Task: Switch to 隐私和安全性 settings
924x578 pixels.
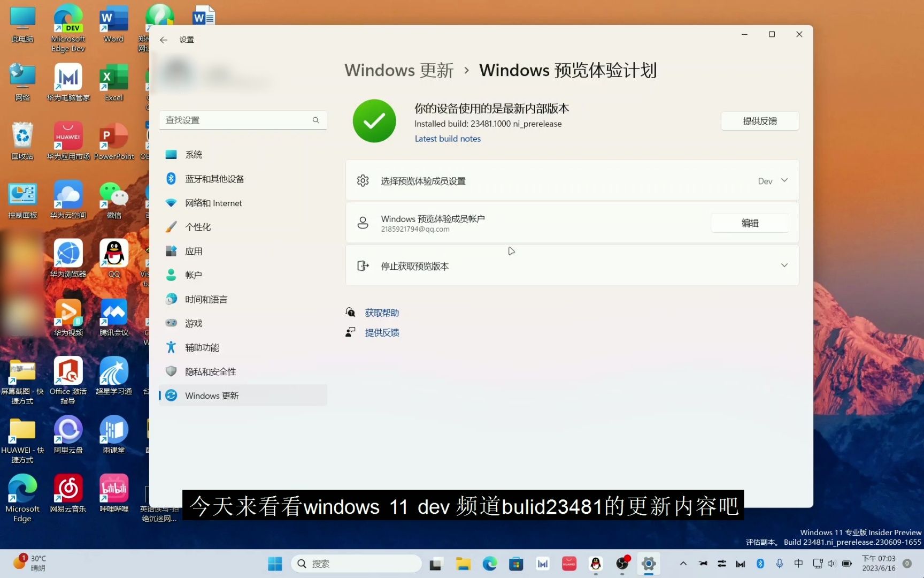Action: [x=211, y=371]
